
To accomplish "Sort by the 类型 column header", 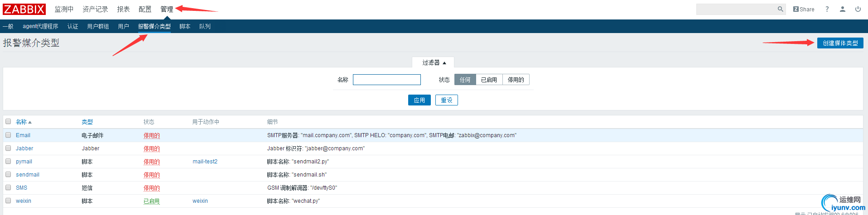I will pyautogui.click(x=87, y=122).
